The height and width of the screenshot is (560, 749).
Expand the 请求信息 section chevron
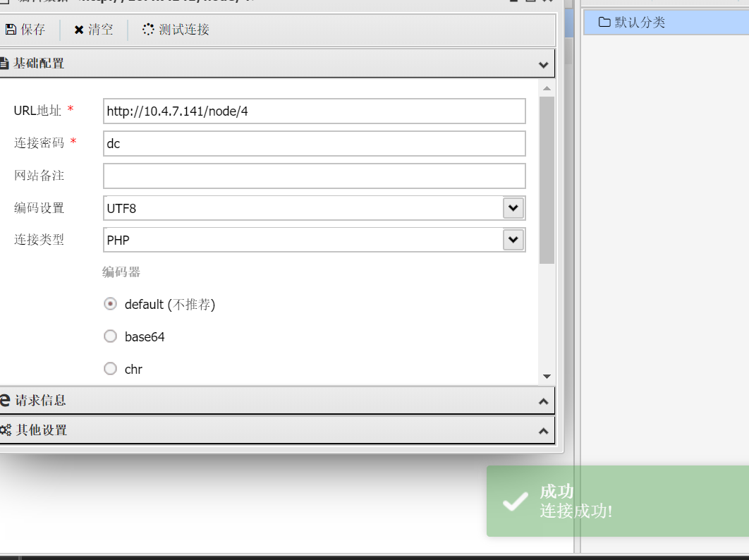click(543, 401)
